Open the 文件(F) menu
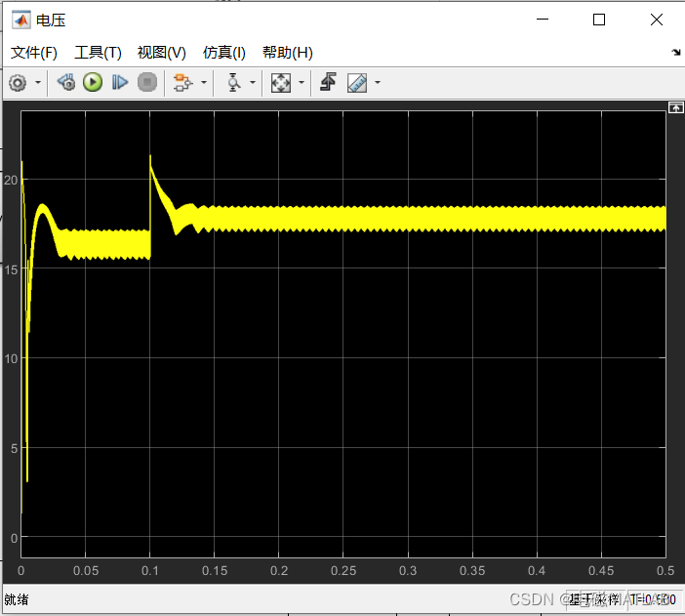 pos(33,53)
